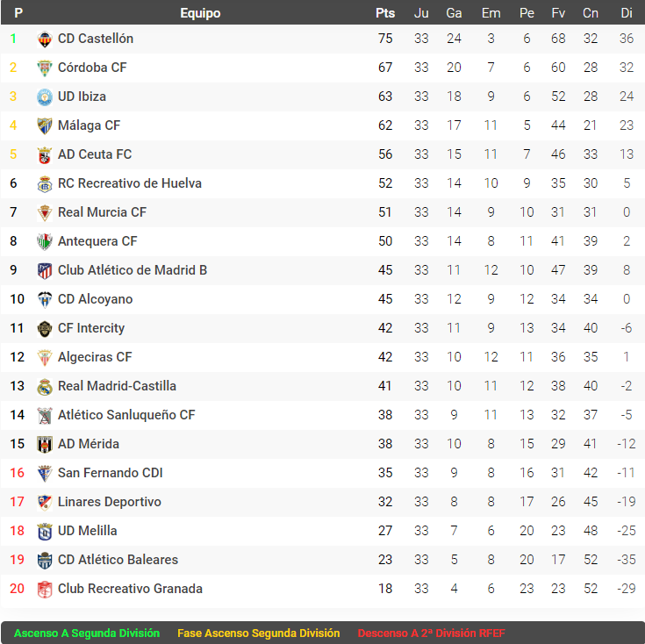Click the Di goal difference column header
The height and width of the screenshot is (644, 645).
[x=626, y=13]
